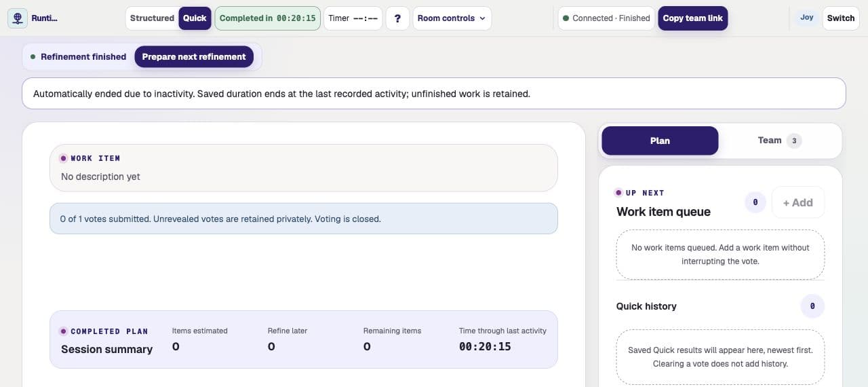Click the + Add work item button
This screenshot has height=387, width=868.
point(797,202)
